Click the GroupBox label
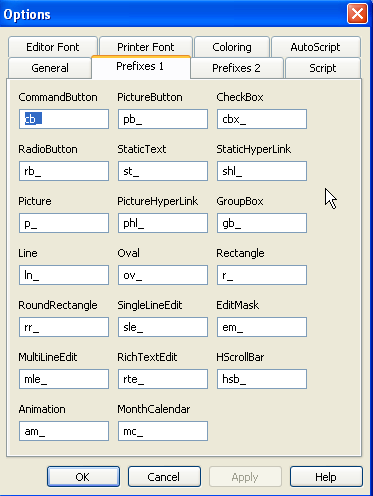373x496 pixels. (x=240, y=201)
